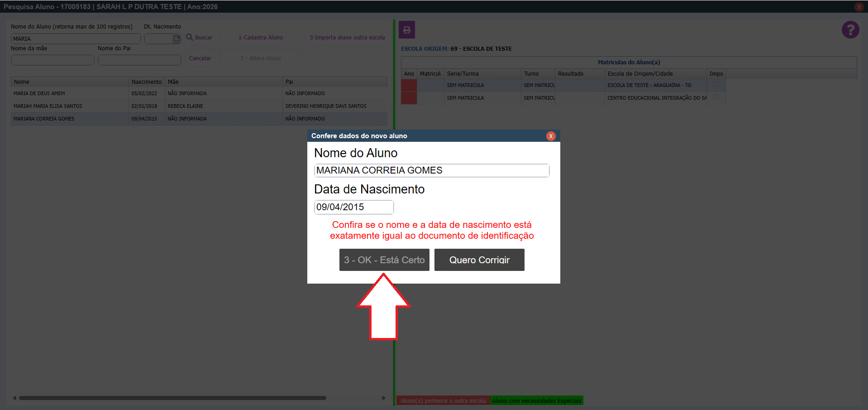
Task: Click the '1-Cadastra Aluno' button
Action: pos(261,37)
